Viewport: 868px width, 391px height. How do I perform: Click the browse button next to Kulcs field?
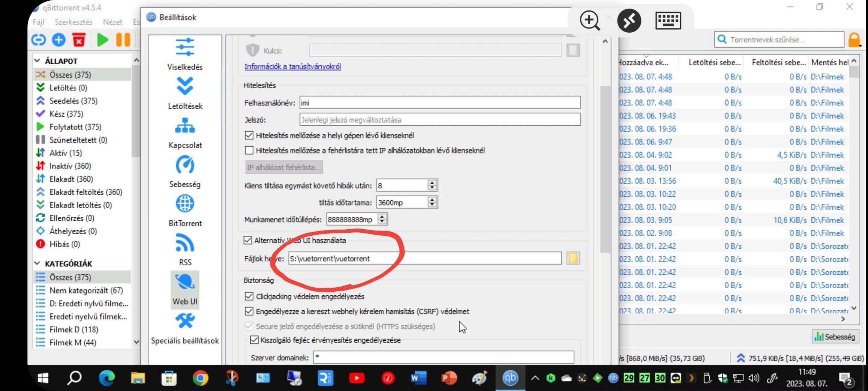click(x=573, y=50)
